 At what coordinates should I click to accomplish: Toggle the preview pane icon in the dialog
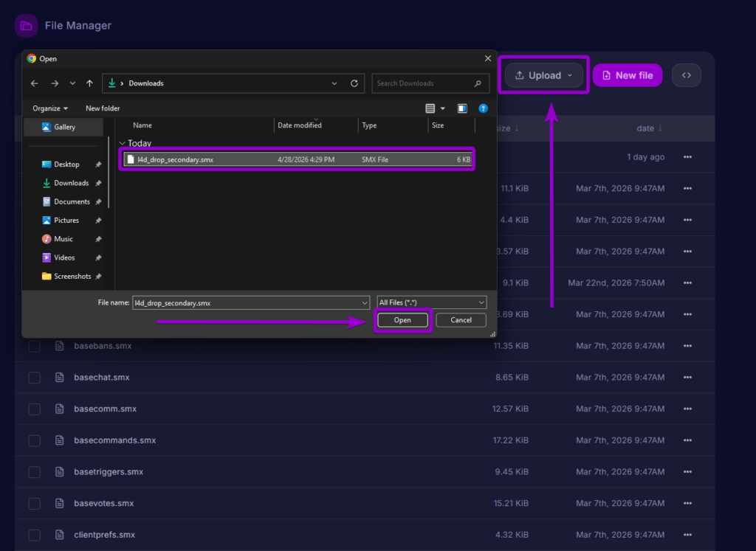click(x=462, y=108)
